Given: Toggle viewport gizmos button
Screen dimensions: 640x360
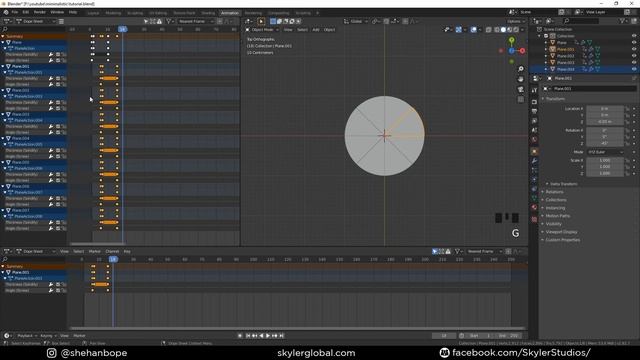Looking at the screenshot, I should [x=459, y=30].
